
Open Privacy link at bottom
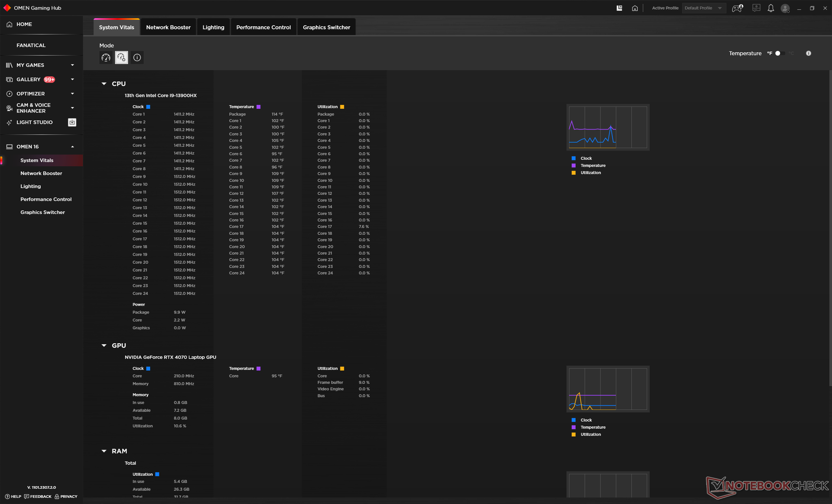pyautogui.click(x=66, y=497)
